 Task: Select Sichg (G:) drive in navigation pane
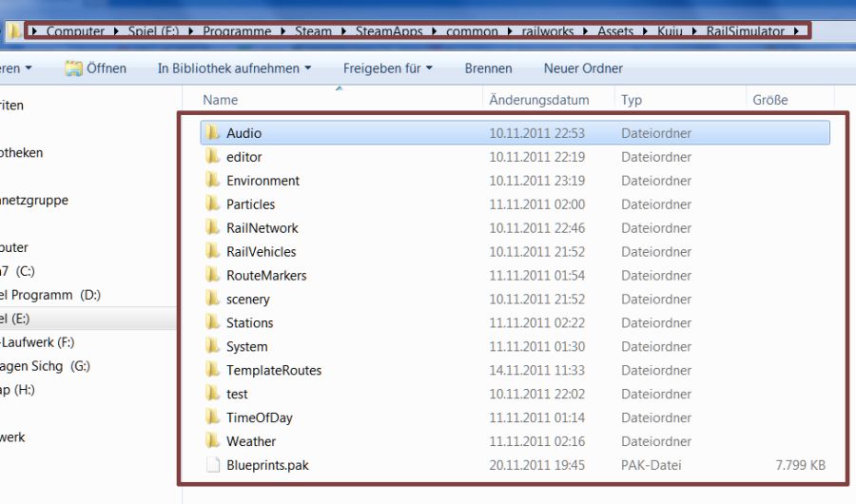pyautogui.click(x=45, y=366)
